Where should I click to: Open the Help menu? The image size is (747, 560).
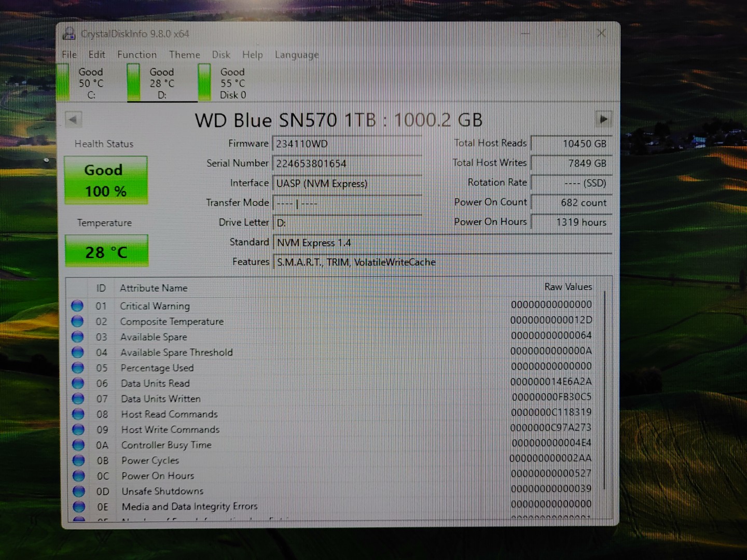point(253,54)
